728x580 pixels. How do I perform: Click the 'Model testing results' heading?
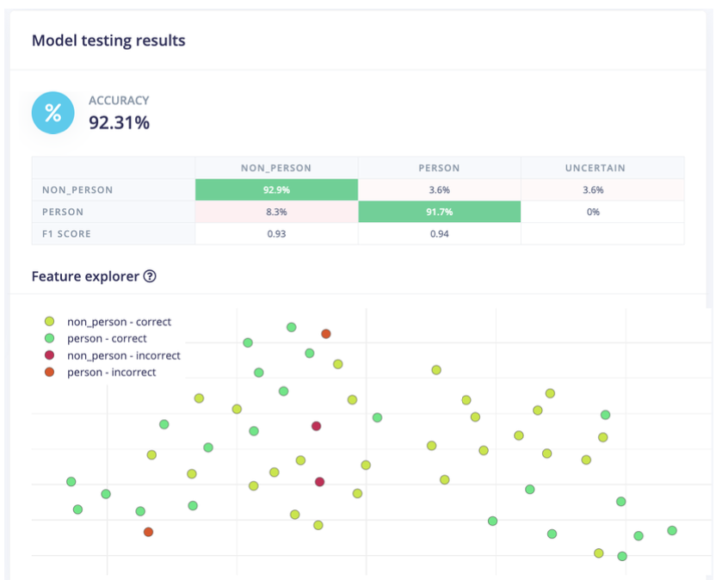coord(108,40)
